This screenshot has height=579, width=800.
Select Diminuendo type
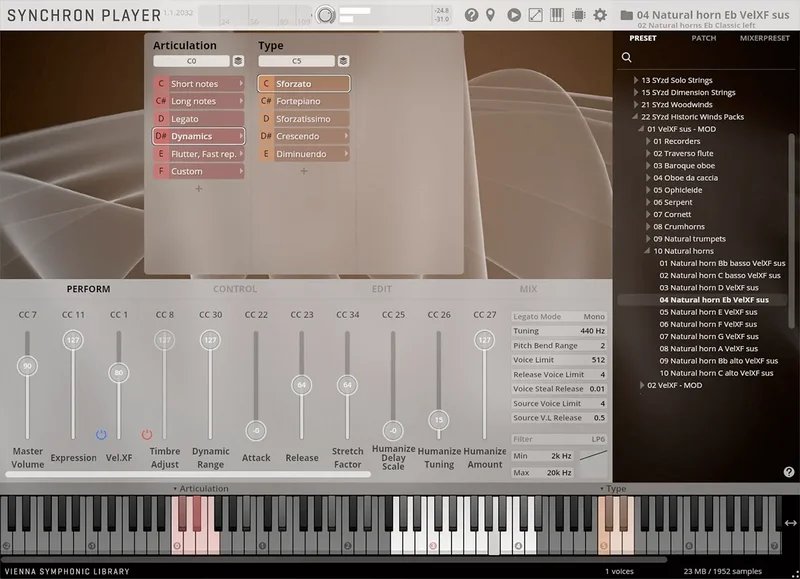304,154
